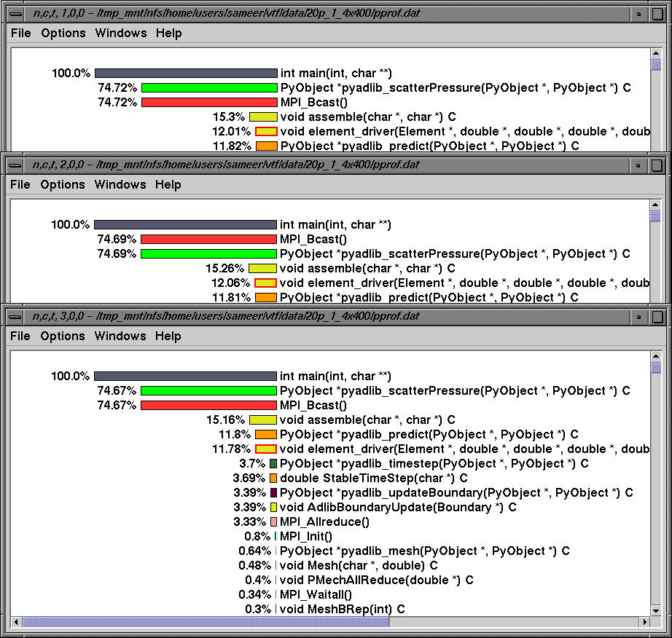Viewport: 672px width, 638px height.
Task: Maximize the 2,0,0 profile window
Action: [657, 165]
